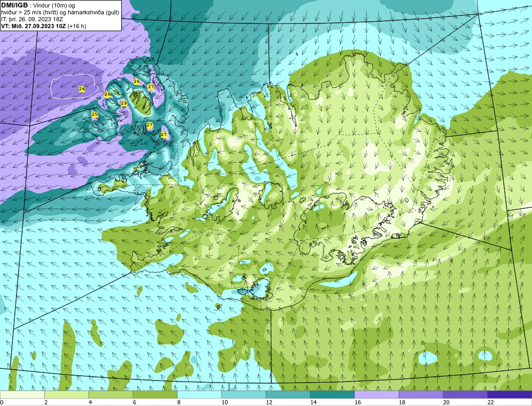Image resolution: width=532 pixels, height=406 pixels.
Task: Click the 16–18 m/s lavender legend swatch
Action: coord(377,394)
